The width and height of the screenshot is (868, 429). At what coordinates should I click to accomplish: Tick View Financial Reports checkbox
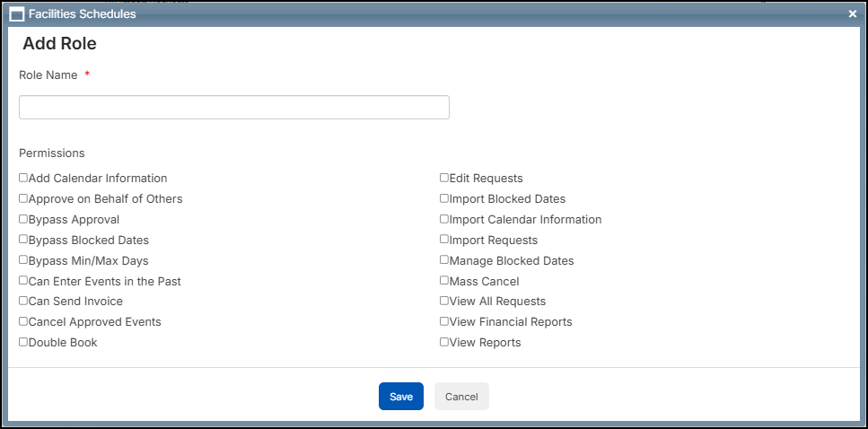coord(444,321)
